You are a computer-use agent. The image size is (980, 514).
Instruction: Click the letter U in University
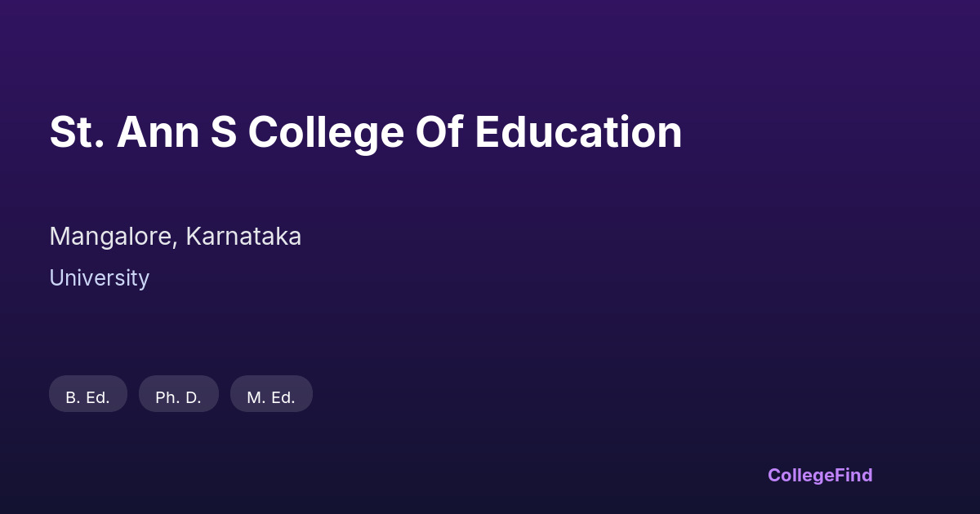point(56,278)
